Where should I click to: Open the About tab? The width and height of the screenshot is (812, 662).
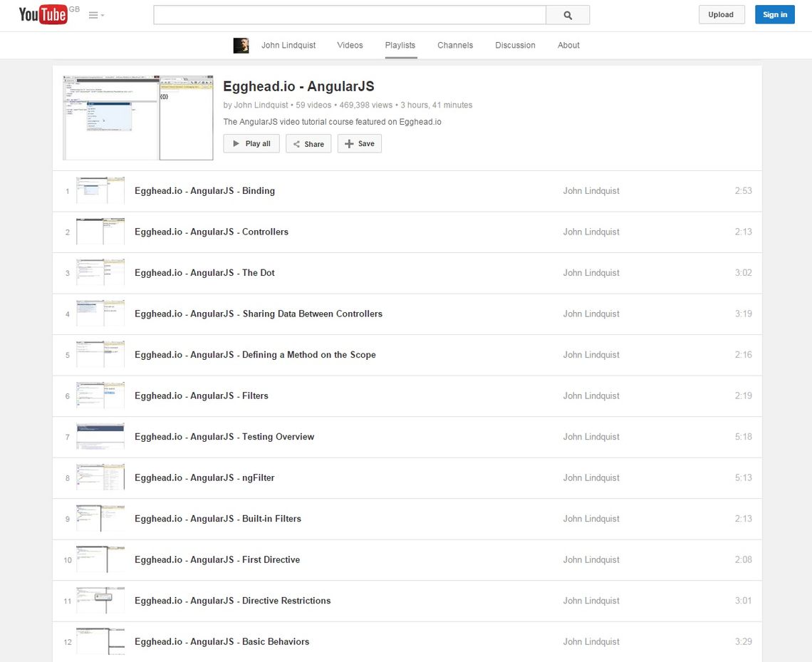coord(568,46)
